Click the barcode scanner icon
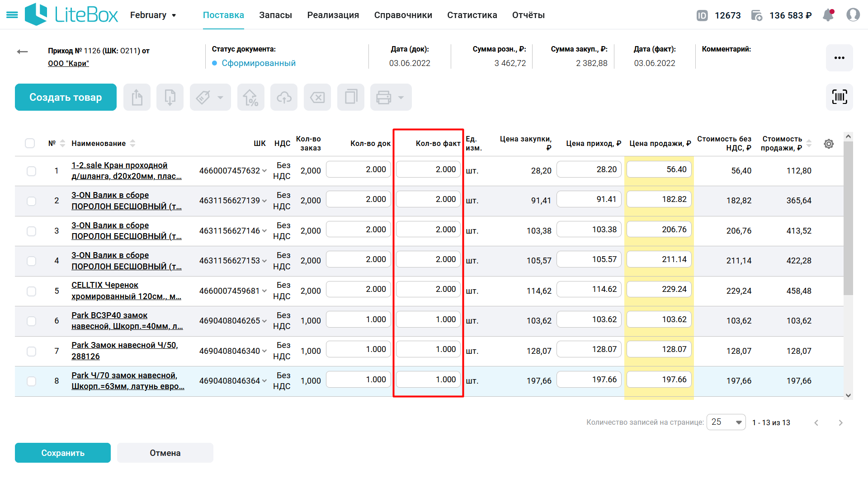The width and height of the screenshot is (868, 488). [839, 97]
